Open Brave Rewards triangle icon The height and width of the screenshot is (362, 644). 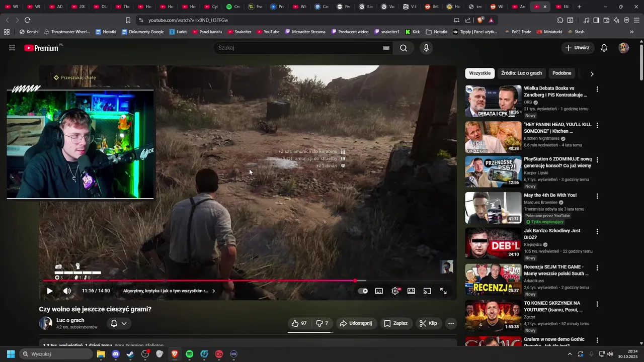point(491,20)
